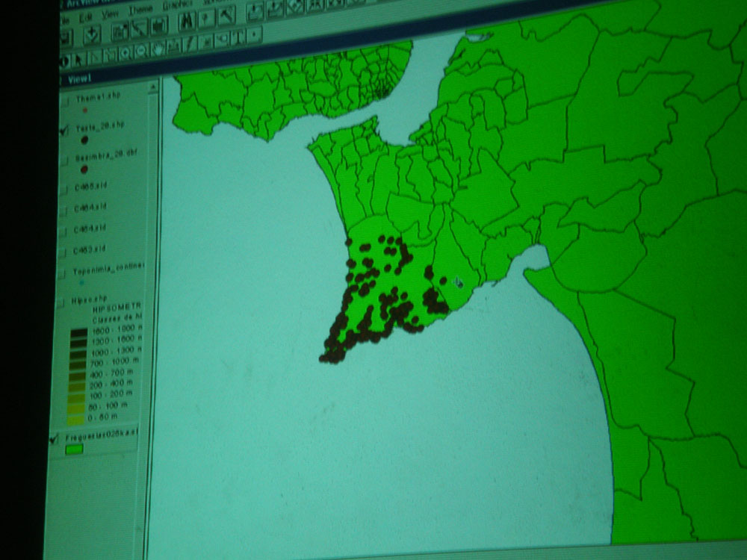Screen dimensions: 747x560
Task: Select the Zoom Out magnifier tool
Action: [x=141, y=52]
